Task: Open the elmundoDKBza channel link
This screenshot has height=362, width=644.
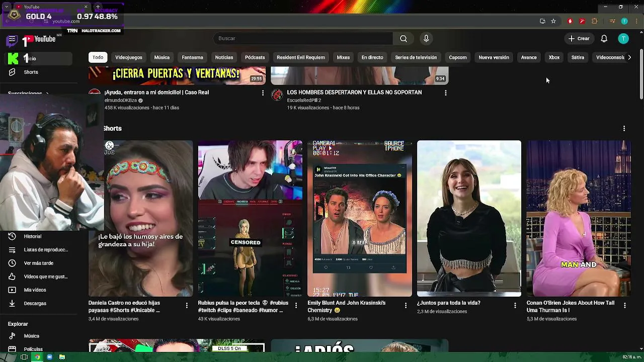Action: point(121,100)
